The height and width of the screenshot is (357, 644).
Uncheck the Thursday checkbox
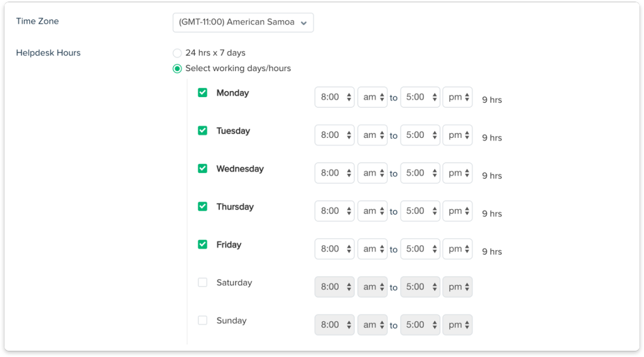coord(202,207)
